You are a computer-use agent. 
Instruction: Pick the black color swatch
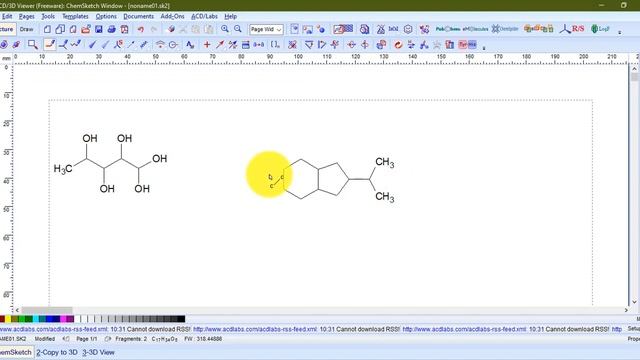182,319
